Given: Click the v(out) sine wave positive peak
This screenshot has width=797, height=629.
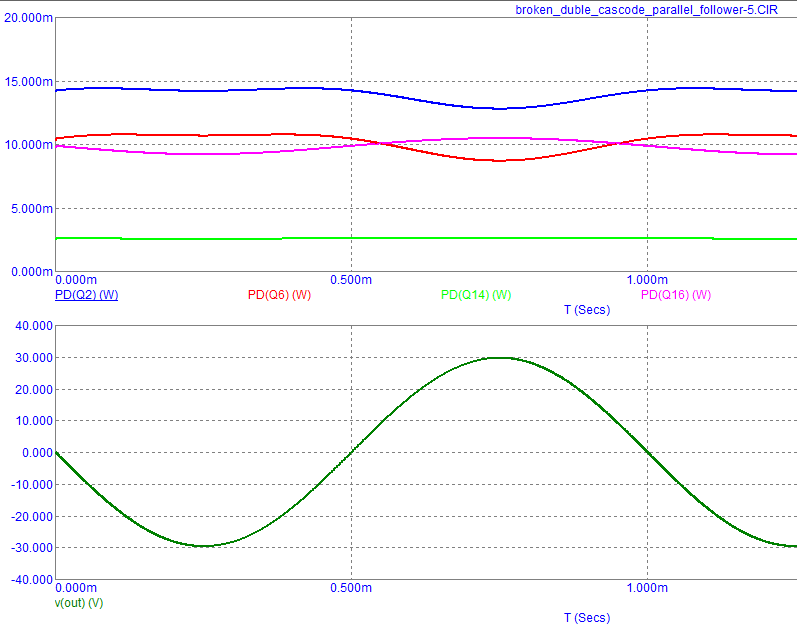Looking at the screenshot, I should [501, 358].
